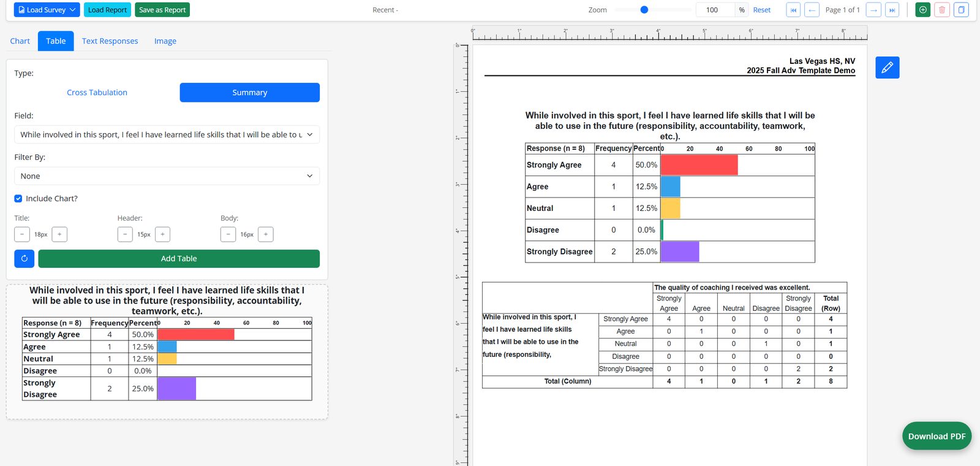Add a new page with green plus icon

[x=923, y=10]
